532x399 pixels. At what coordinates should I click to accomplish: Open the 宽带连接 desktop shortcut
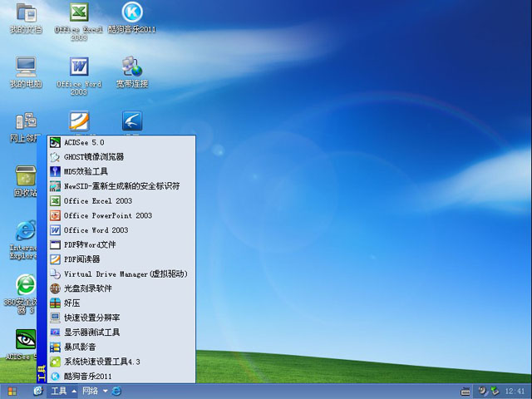click(x=131, y=67)
